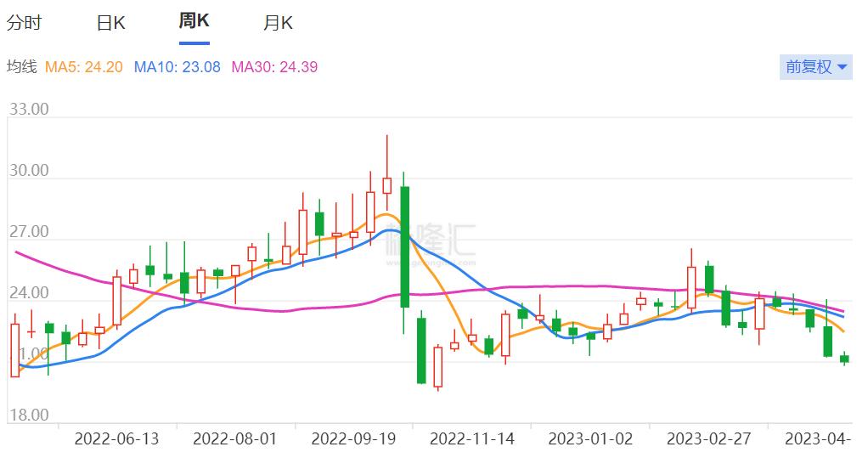Open the 前复权 dropdown
Image resolution: width=868 pixels, height=458 pixels.
tap(816, 67)
